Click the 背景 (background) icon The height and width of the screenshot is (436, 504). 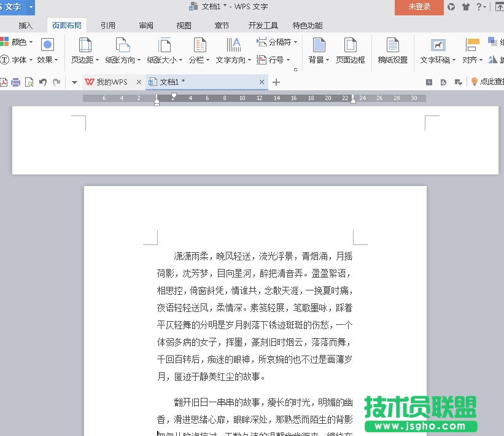pos(319,46)
